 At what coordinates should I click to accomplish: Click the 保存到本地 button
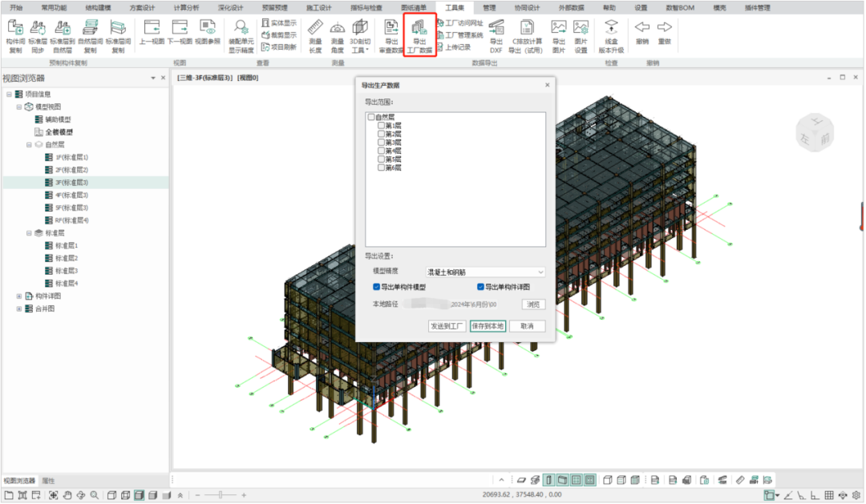click(488, 326)
